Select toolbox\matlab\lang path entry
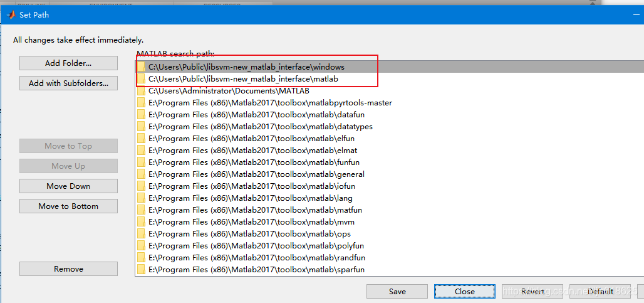 389,198
